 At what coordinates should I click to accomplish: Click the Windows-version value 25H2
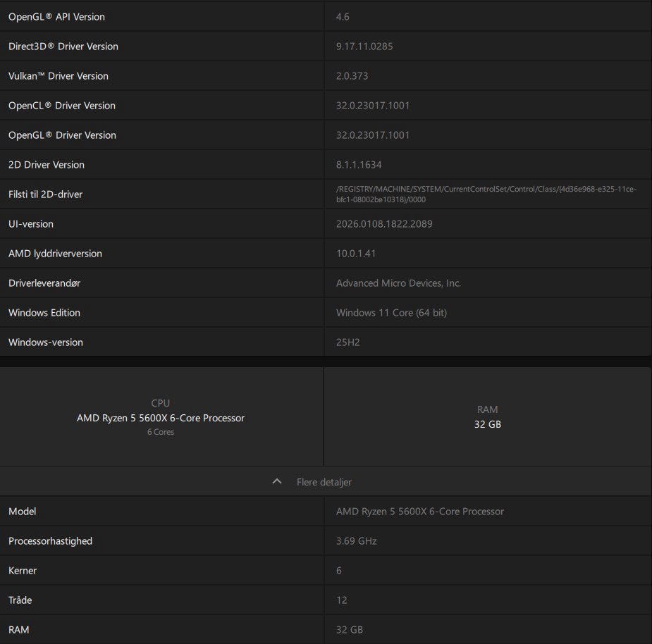coord(347,342)
